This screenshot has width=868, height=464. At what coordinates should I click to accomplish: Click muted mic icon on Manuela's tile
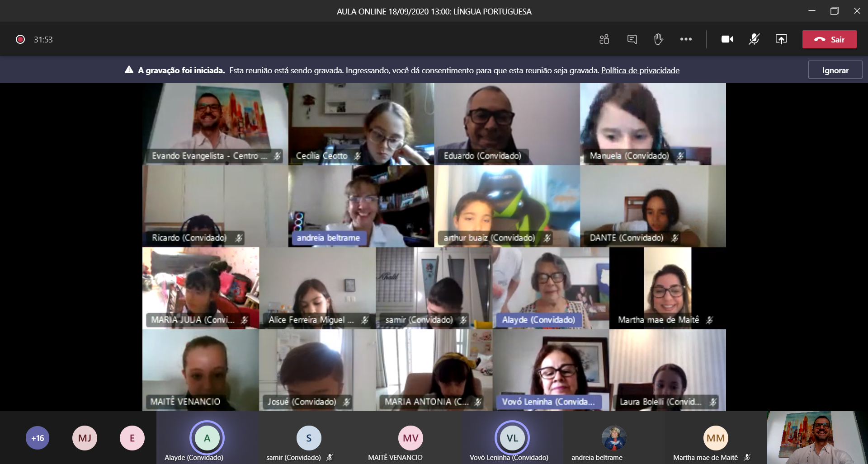pyautogui.click(x=680, y=156)
